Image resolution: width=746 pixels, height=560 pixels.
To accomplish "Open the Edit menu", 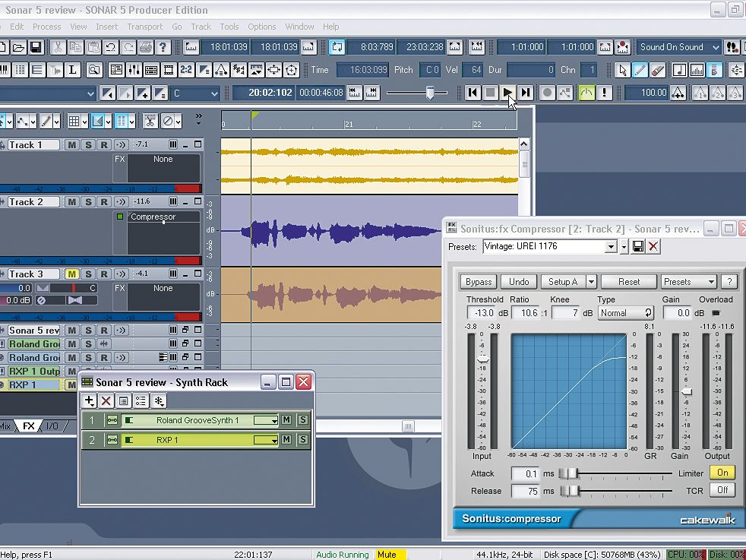I will pyautogui.click(x=17, y=27).
